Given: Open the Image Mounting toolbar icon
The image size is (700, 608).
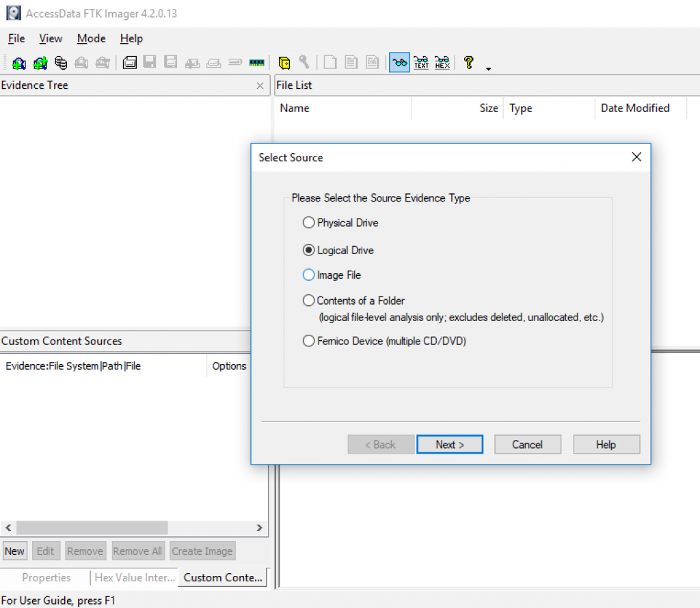Looking at the screenshot, I should tap(61, 63).
